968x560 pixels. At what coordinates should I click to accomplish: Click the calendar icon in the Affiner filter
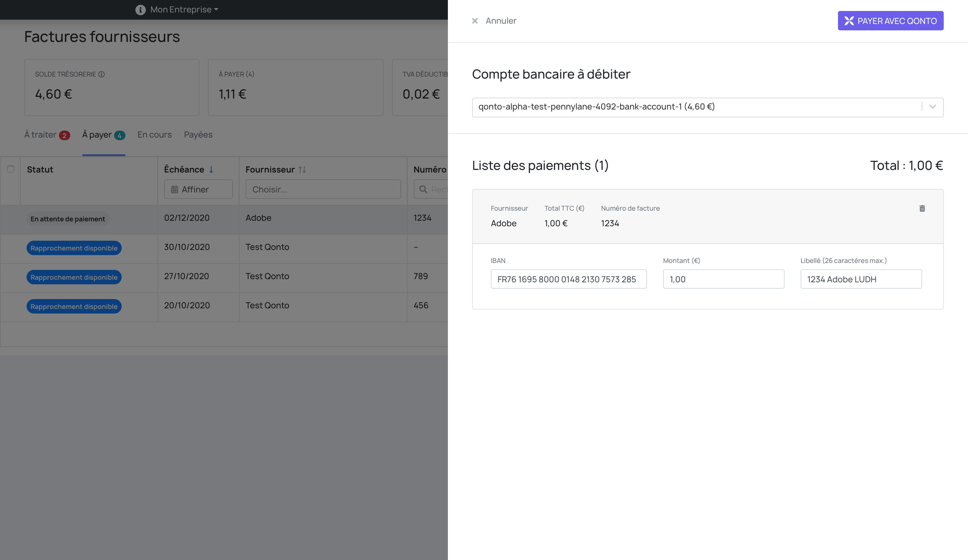175,189
